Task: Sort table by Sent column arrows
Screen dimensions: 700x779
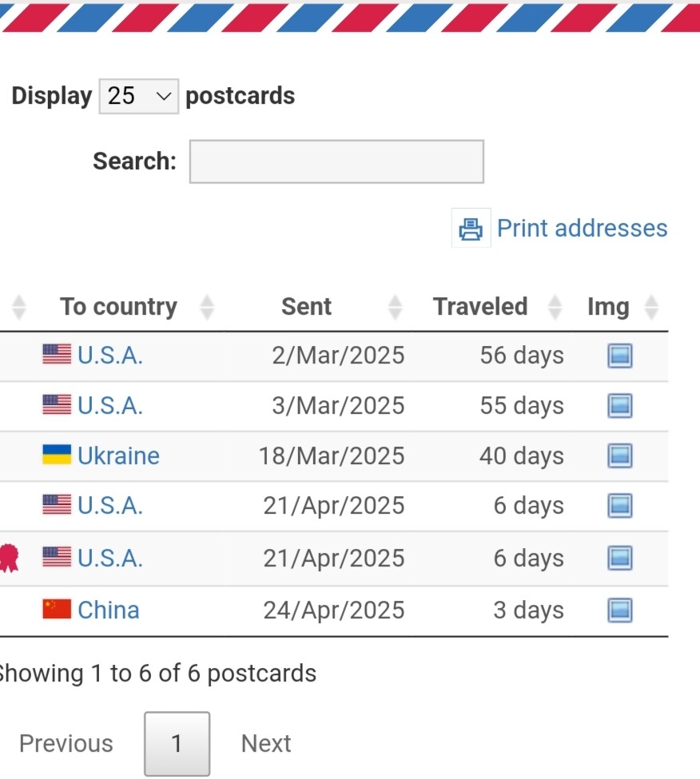Action: (395, 307)
